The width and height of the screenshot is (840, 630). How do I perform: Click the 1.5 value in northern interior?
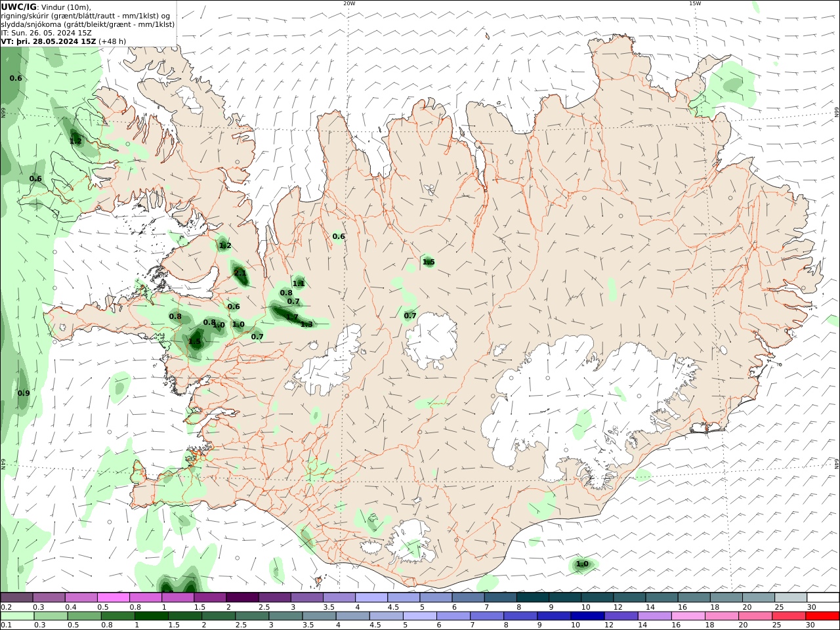(x=429, y=262)
